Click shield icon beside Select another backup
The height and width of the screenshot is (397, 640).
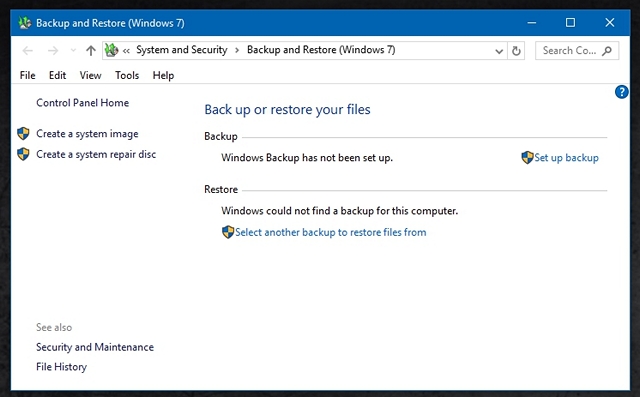tap(228, 232)
